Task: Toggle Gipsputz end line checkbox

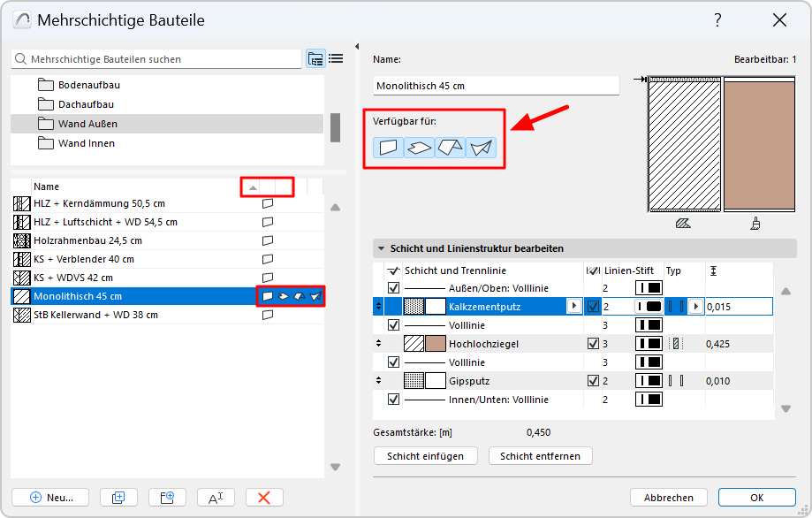Action: pyautogui.click(x=593, y=381)
